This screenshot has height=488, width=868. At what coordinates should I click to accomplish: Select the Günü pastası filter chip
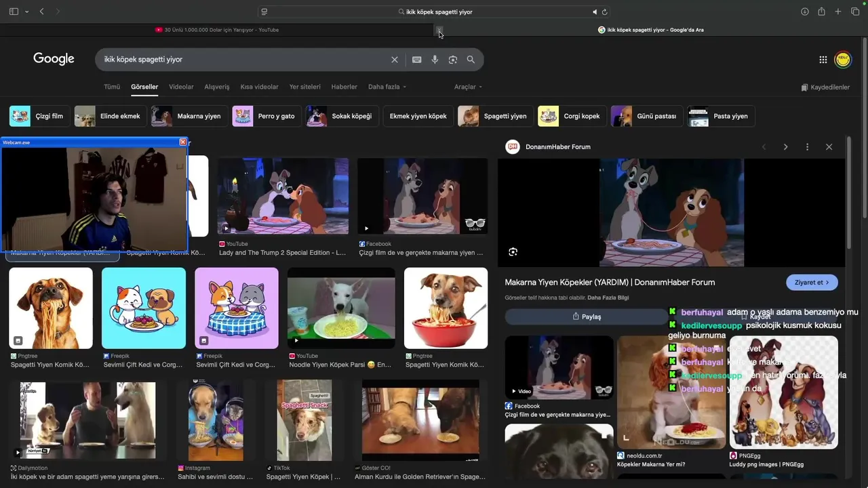point(646,116)
